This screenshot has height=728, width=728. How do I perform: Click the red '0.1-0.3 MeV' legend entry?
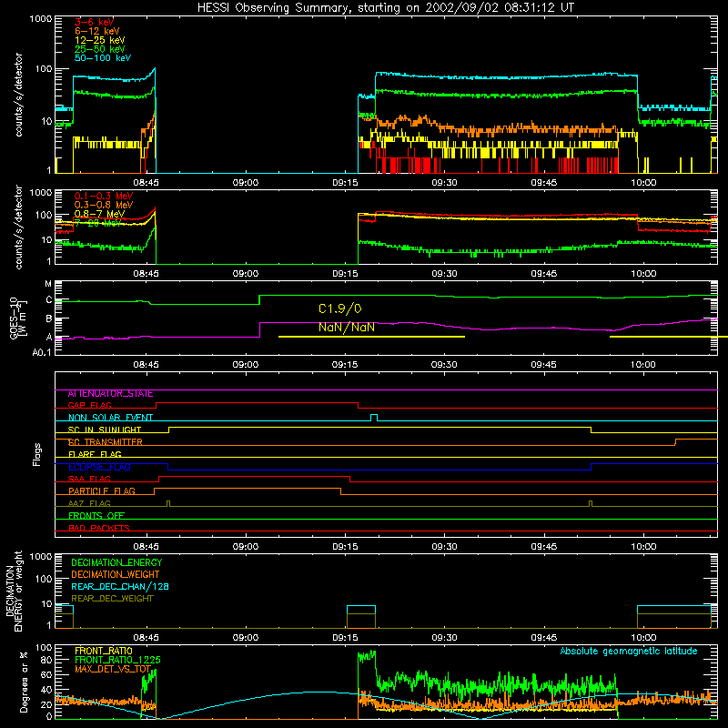tap(104, 196)
